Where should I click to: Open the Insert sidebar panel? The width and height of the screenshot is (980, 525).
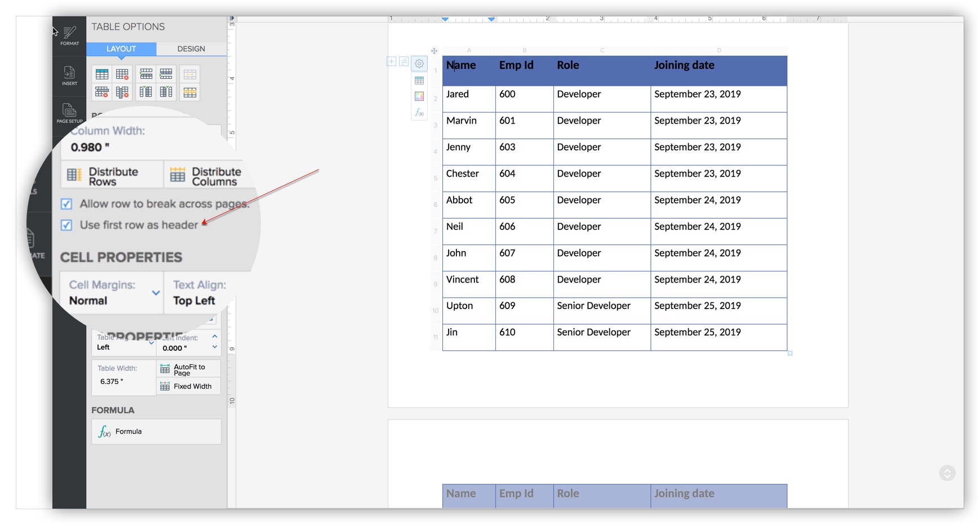tap(69, 76)
